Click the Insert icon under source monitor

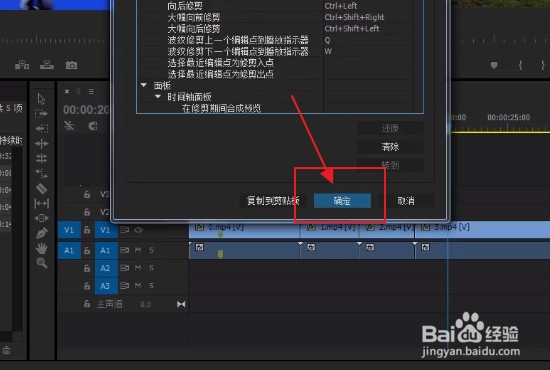point(22,65)
